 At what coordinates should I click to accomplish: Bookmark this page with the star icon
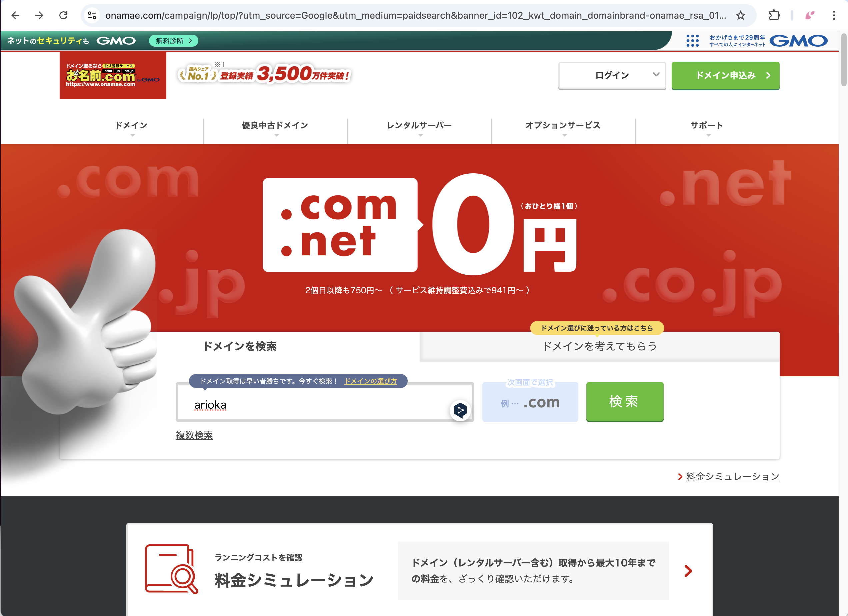pos(740,15)
